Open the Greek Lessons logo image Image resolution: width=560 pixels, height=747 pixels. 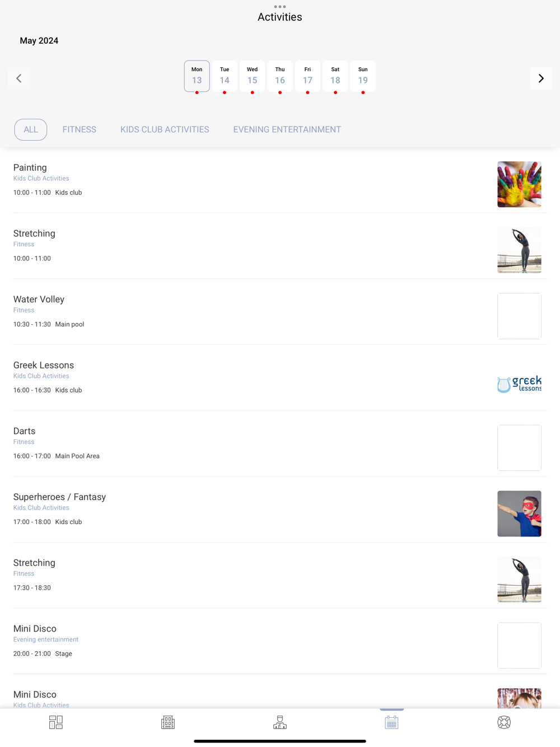(519, 384)
